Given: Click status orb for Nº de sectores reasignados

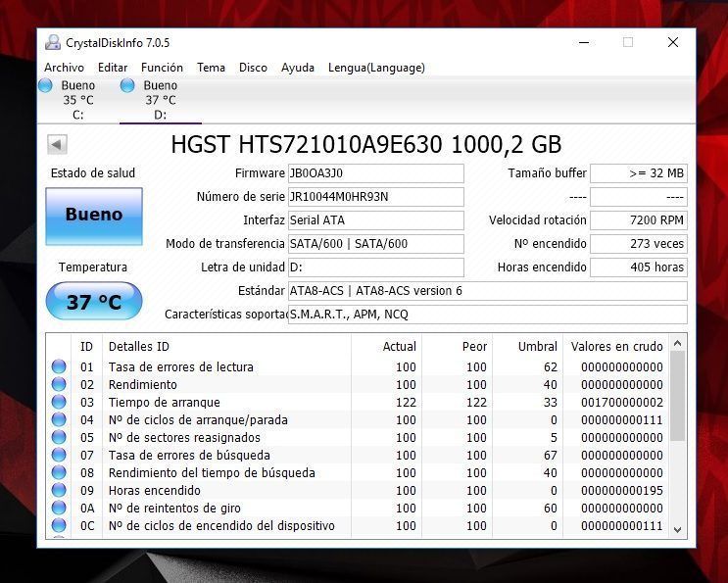Looking at the screenshot, I should coord(59,438).
